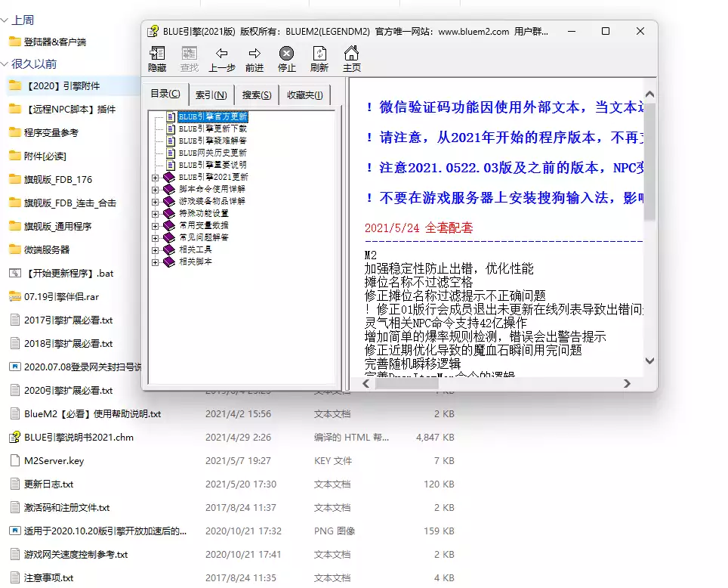Click the Refresh (刷新) toolbar icon
The width and height of the screenshot is (728, 588).
[x=319, y=53]
